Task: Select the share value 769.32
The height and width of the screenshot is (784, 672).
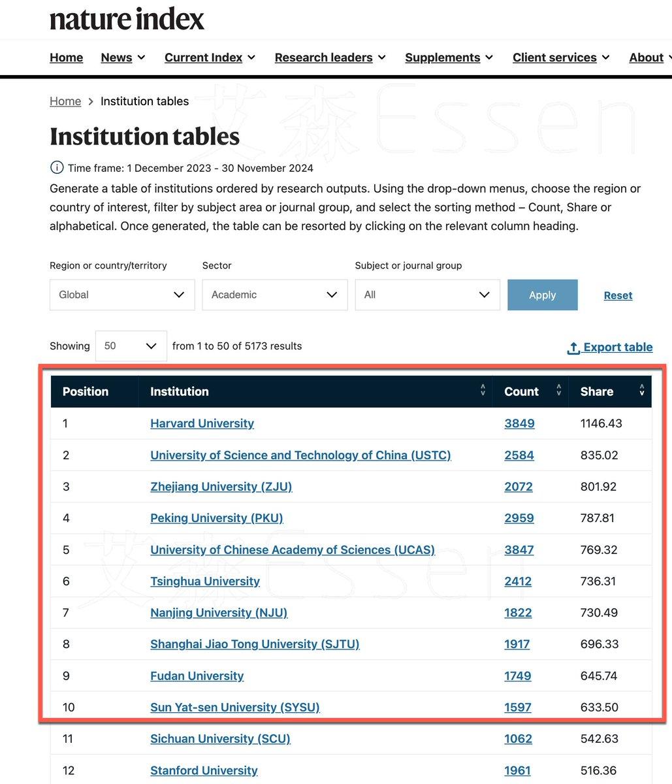Action: pos(599,549)
